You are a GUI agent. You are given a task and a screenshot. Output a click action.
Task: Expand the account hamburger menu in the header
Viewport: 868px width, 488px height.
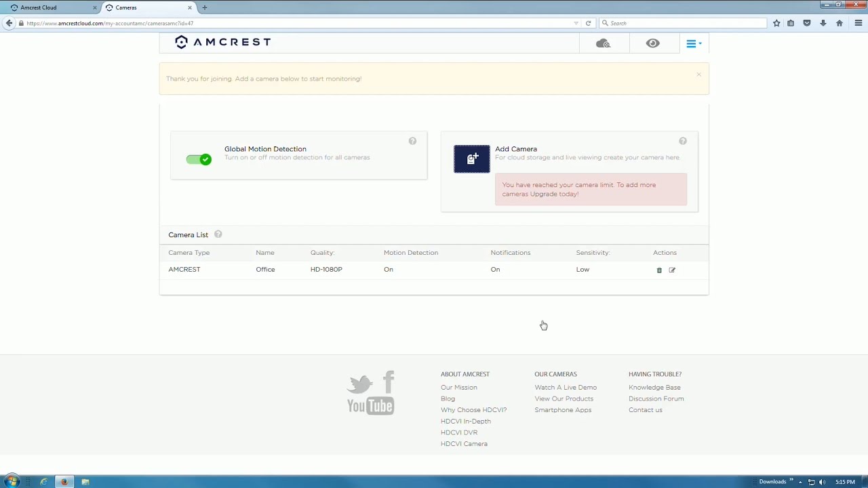click(x=694, y=43)
